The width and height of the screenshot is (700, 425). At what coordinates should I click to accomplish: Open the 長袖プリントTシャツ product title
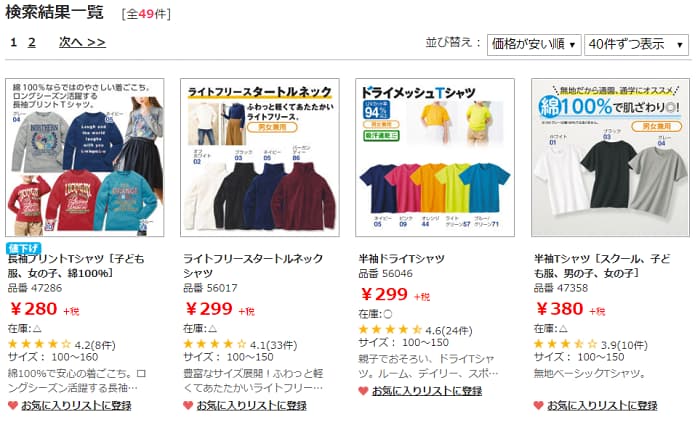tap(76, 266)
